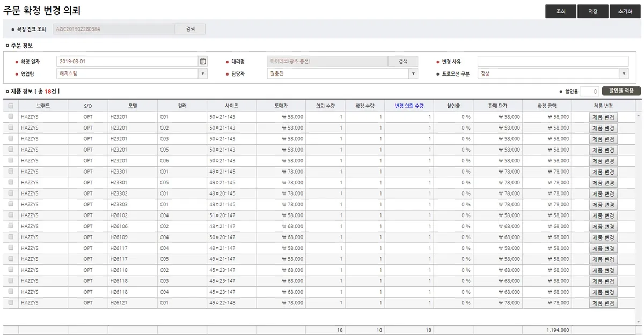Click the 변경 의뢰 수량 cell for HZ6109
Image resolution: width=644 pixels, height=335 pixels.
click(x=409, y=237)
